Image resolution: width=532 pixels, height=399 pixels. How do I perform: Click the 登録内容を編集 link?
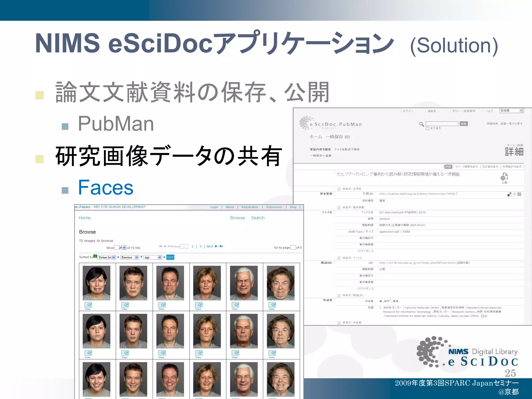(320, 149)
